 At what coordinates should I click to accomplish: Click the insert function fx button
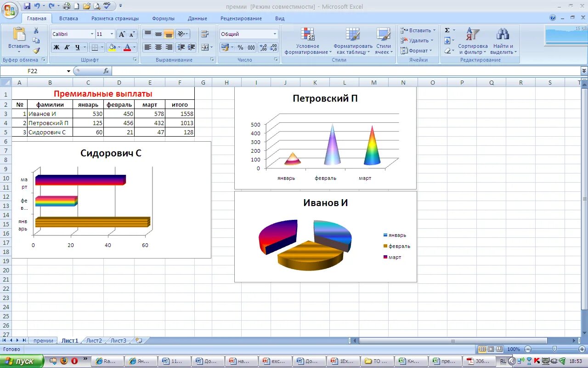pyautogui.click(x=106, y=71)
